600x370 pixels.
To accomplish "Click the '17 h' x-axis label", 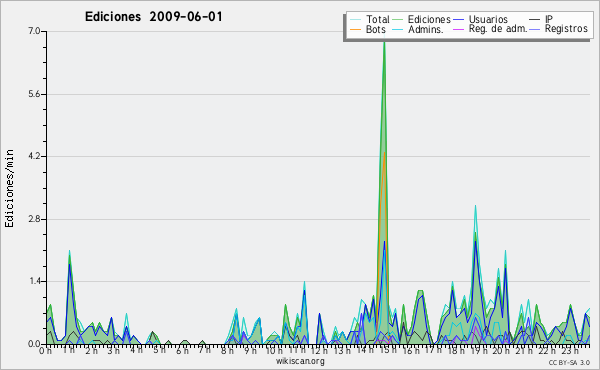I will 433,350.
